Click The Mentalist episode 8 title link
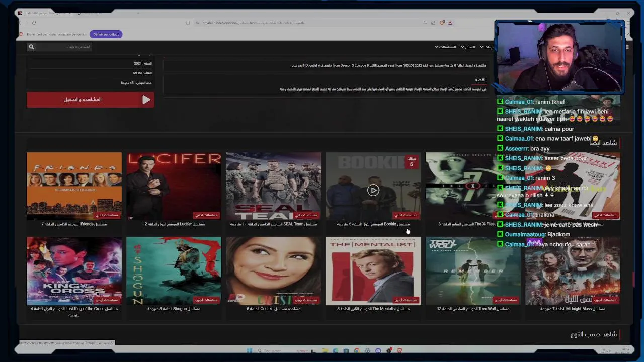644x362 pixels. 373,309
